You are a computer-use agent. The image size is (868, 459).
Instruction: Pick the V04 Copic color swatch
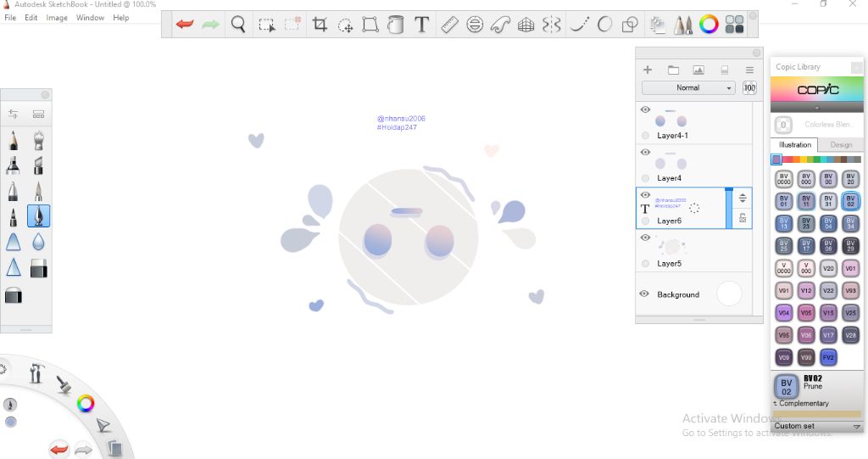click(x=784, y=312)
